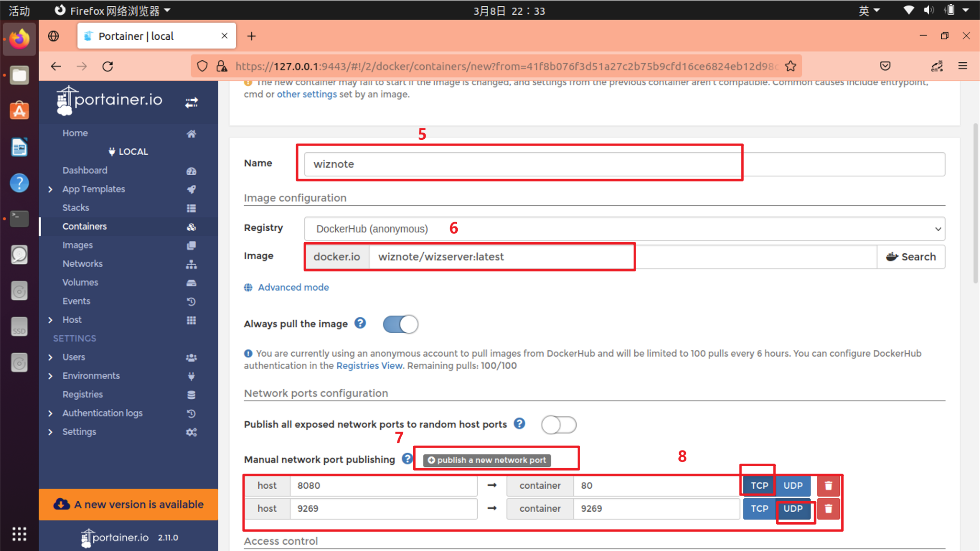
Task: Click the Search button for image
Action: [x=912, y=257]
